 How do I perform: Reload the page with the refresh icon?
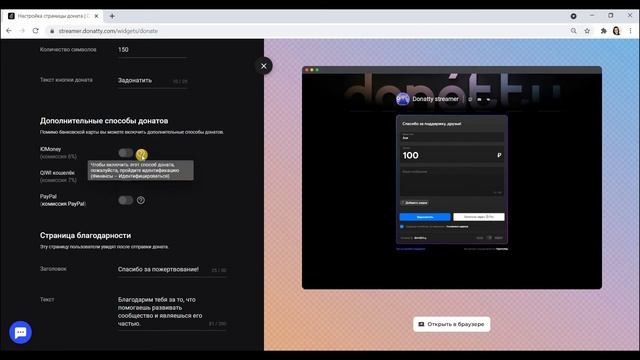click(36, 31)
